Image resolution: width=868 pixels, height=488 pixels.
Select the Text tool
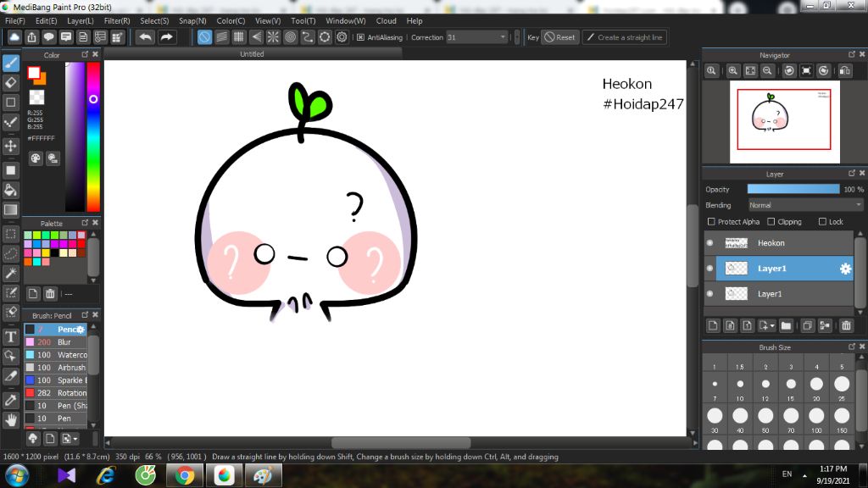pos(10,336)
